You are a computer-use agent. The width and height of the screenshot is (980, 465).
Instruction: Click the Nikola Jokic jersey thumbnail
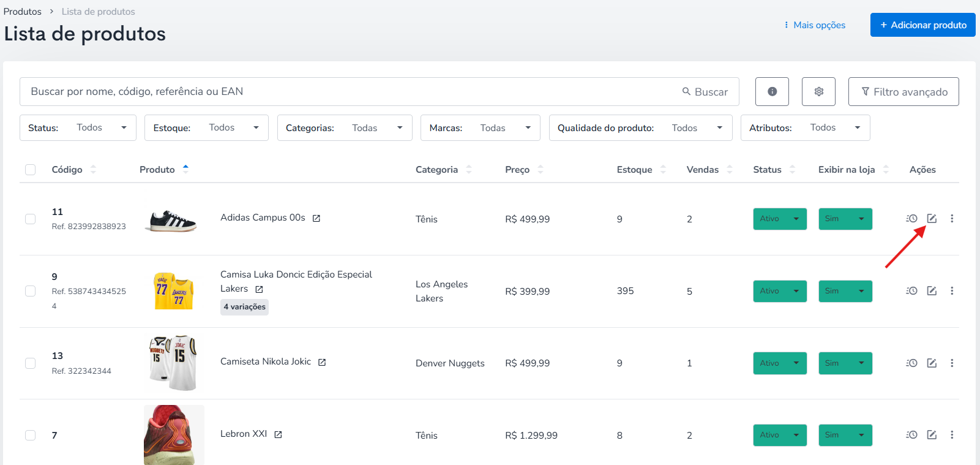[173, 363]
